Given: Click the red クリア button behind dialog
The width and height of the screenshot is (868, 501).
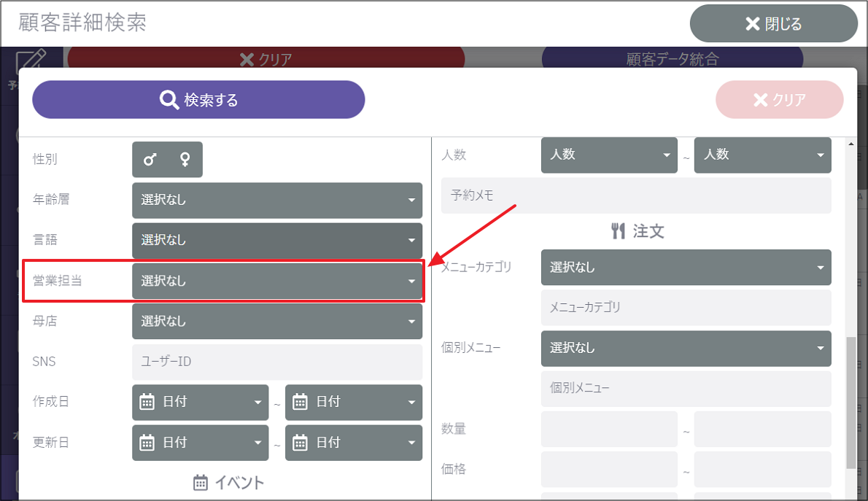Looking at the screenshot, I should coord(266,58).
